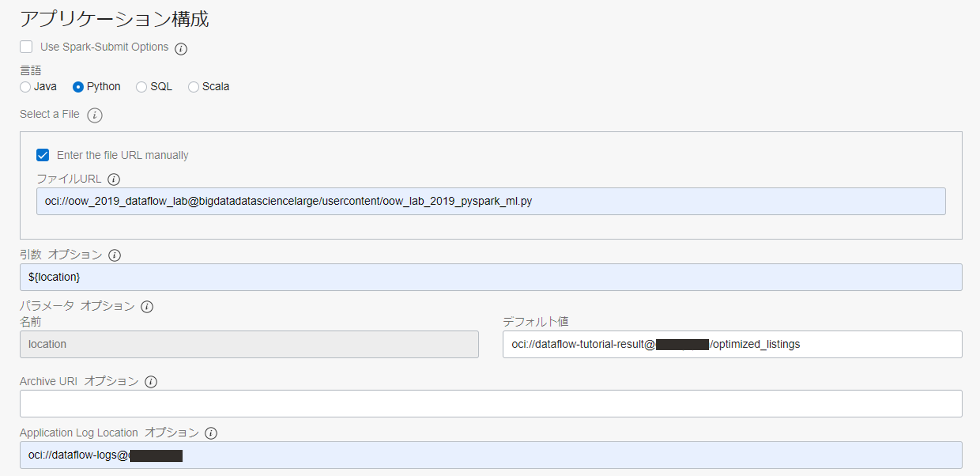Click info icon beside Use Spark-Submit Options
The width and height of the screenshot is (980, 476).
point(181,49)
